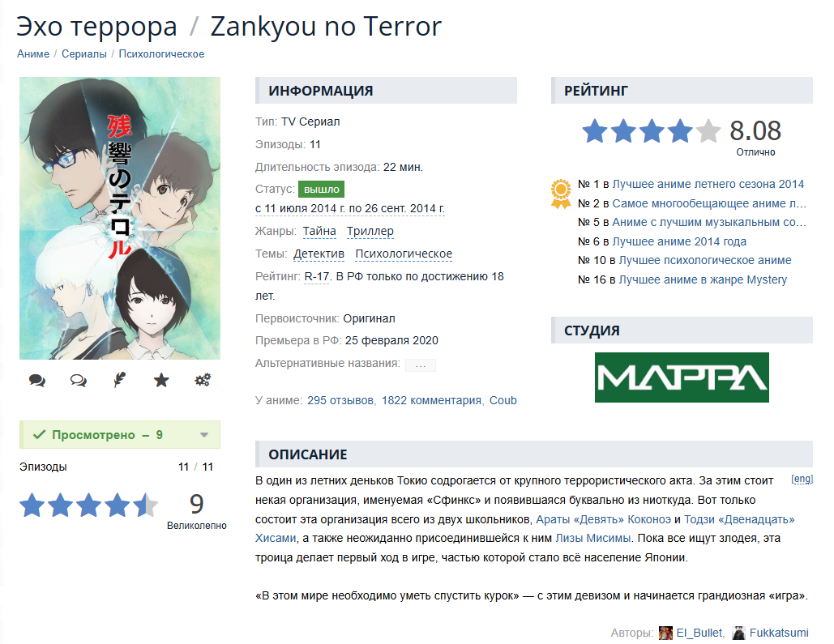Image resolution: width=834 pixels, height=644 pixels.
Task: Open the 295 отзывов link
Action: [x=340, y=400]
